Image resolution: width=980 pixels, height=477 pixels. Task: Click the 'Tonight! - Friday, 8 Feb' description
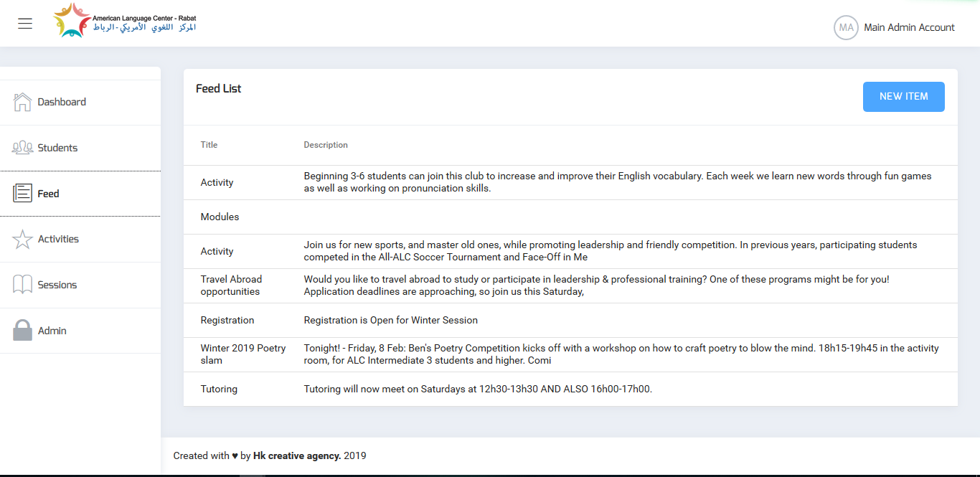point(621,354)
